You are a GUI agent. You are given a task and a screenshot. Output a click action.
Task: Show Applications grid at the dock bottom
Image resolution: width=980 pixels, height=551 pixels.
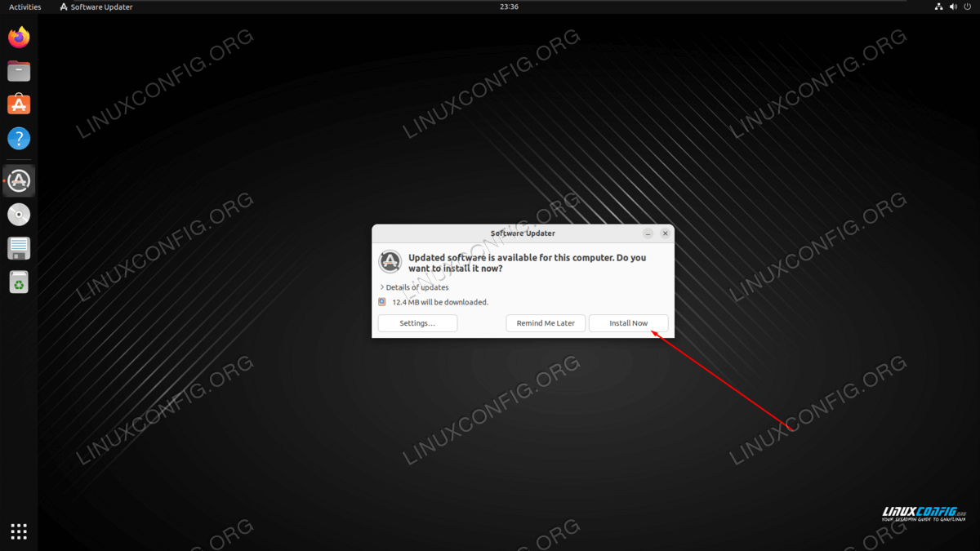19,531
